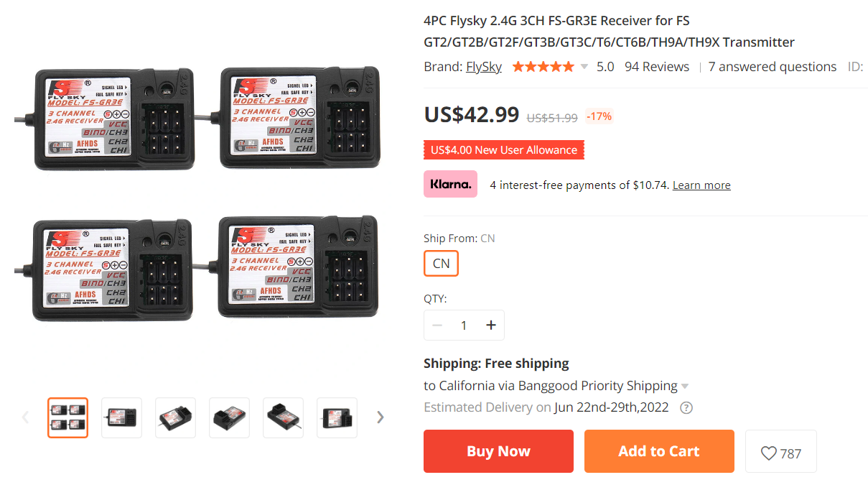Show previous thumbnails with the left arrow
Screen dimensions: 868x485
click(x=25, y=417)
